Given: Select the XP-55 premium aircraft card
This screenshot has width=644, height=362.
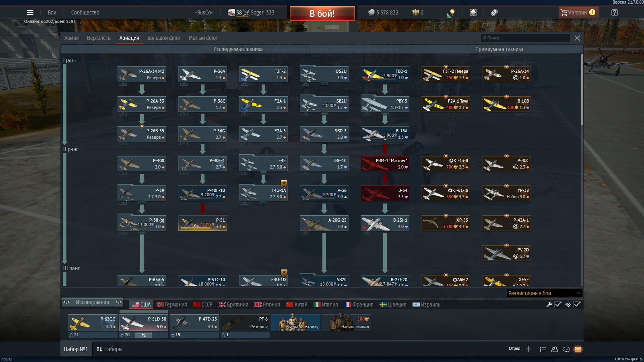Looking at the screenshot, I should (446, 223).
